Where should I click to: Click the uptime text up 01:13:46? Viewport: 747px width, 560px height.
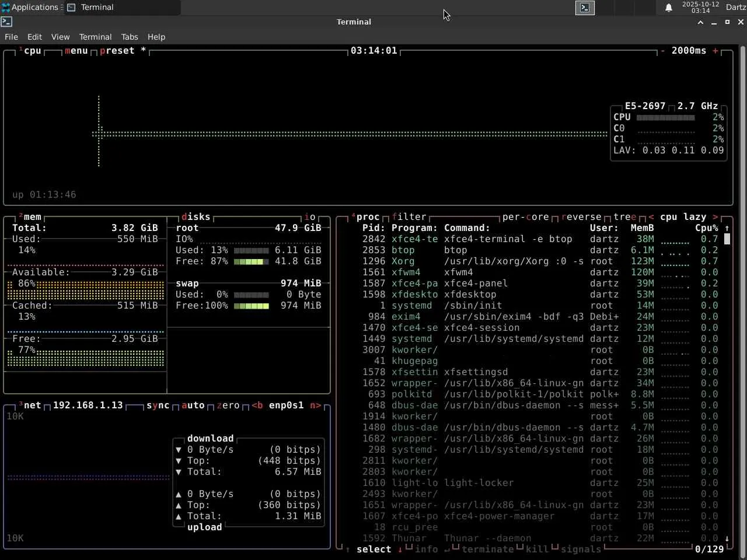(44, 195)
